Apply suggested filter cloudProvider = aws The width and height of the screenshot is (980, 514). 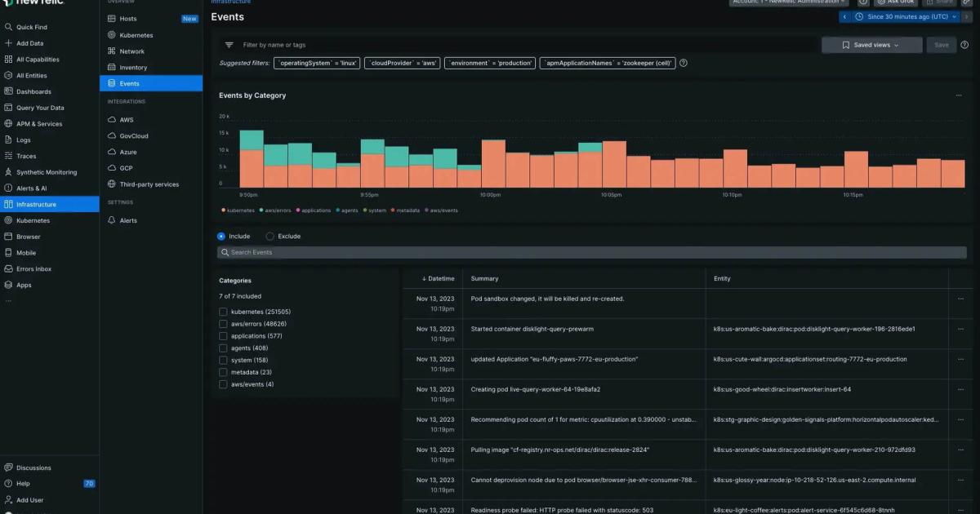402,63
